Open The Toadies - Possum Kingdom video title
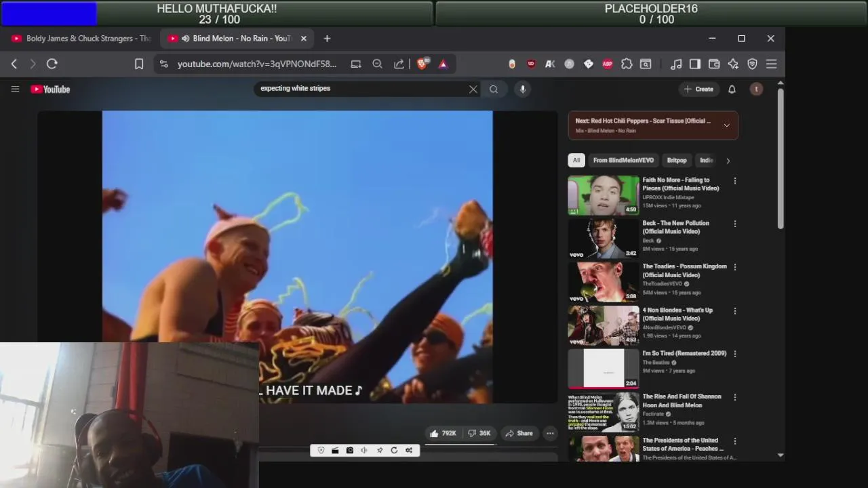Image resolution: width=868 pixels, height=488 pixels. point(684,270)
